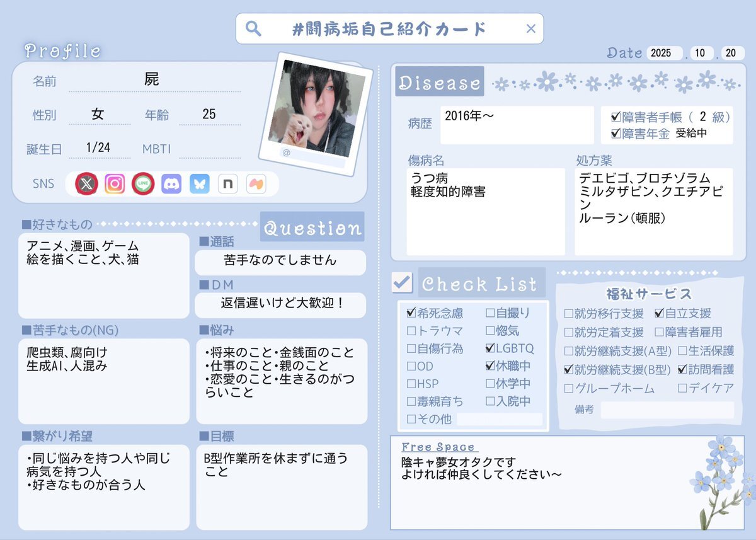Image resolution: width=756 pixels, height=540 pixels.
Task: Click the DM answer 返信遅いけど大歓迎!
Action: pos(280,304)
